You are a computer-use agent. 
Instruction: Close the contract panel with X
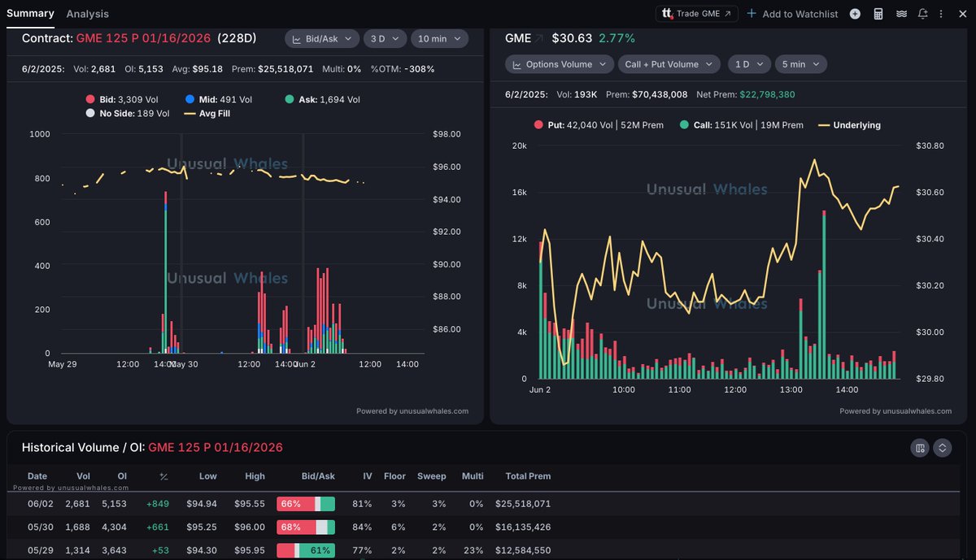click(963, 14)
